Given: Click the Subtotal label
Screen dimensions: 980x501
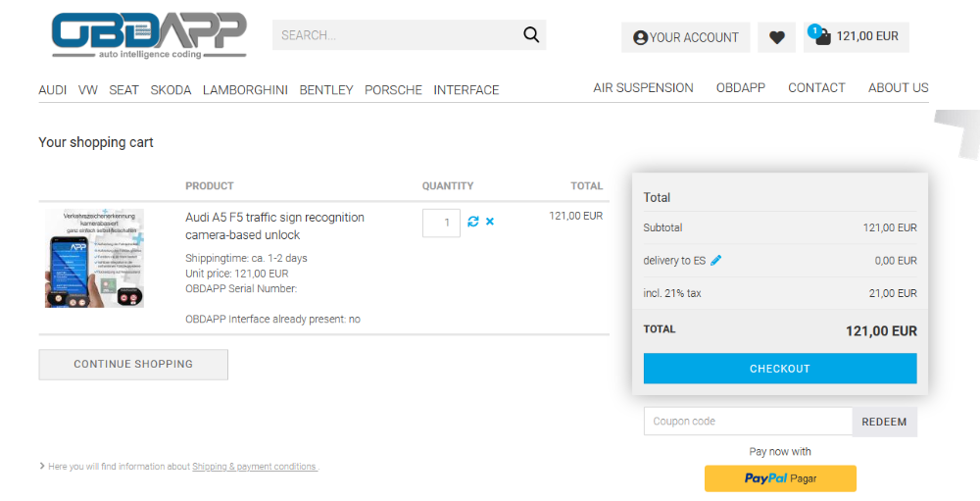Looking at the screenshot, I should (x=662, y=227).
